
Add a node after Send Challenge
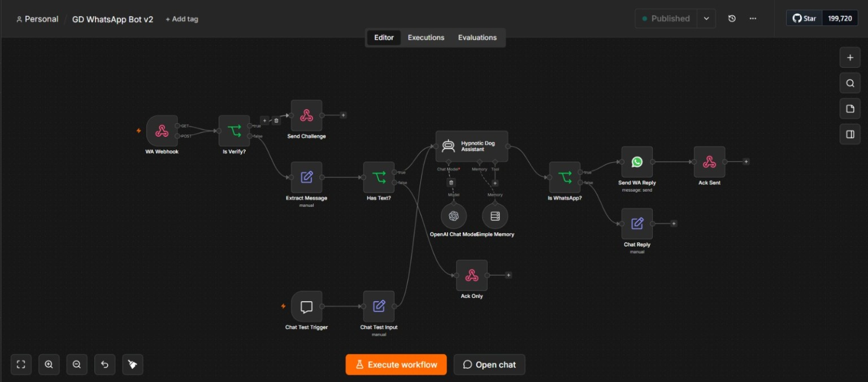pyautogui.click(x=343, y=115)
